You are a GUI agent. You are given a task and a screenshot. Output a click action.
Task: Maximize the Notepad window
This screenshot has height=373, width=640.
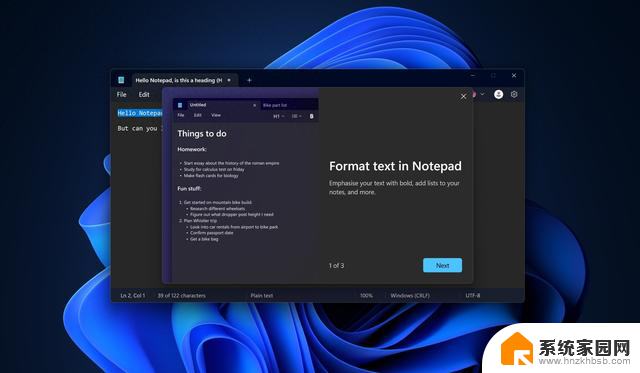click(493, 75)
